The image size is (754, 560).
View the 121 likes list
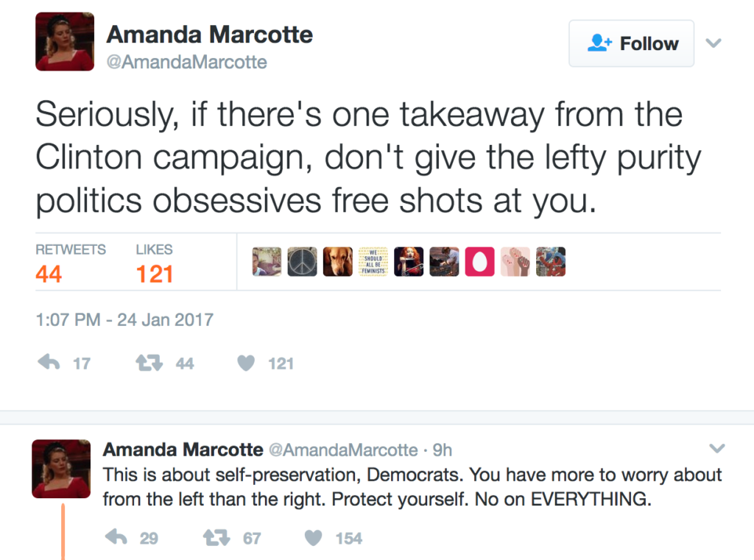click(x=154, y=274)
